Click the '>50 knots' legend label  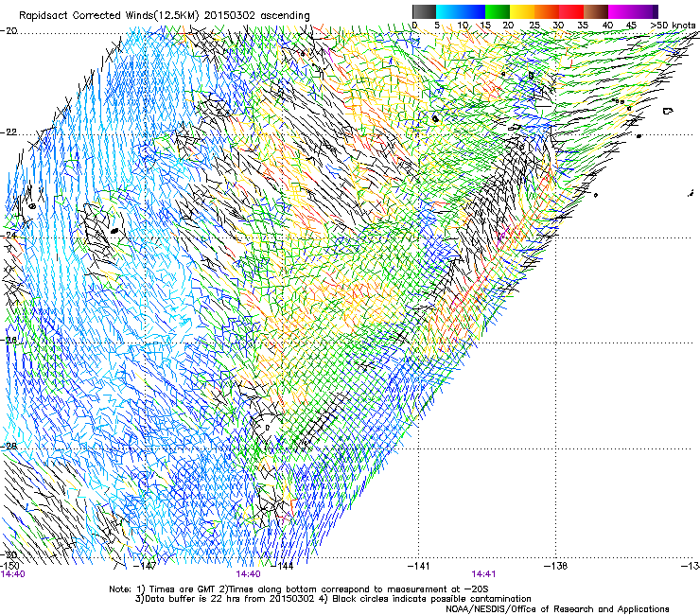click(x=673, y=25)
